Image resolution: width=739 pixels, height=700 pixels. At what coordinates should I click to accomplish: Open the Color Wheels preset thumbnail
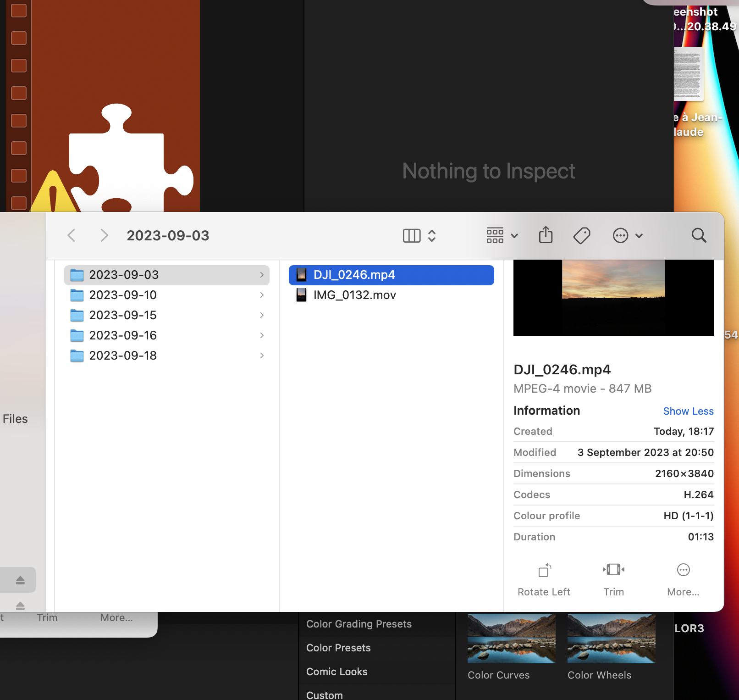[x=611, y=638]
